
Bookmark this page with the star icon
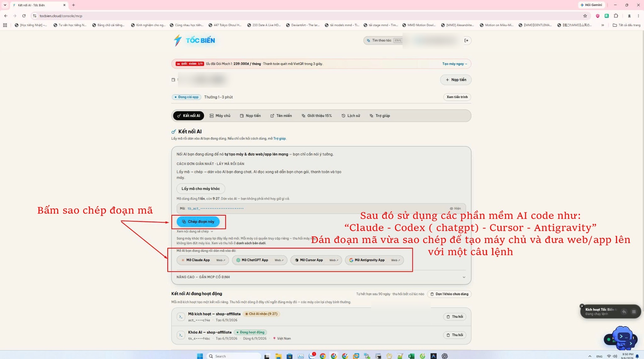coord(585,16)
